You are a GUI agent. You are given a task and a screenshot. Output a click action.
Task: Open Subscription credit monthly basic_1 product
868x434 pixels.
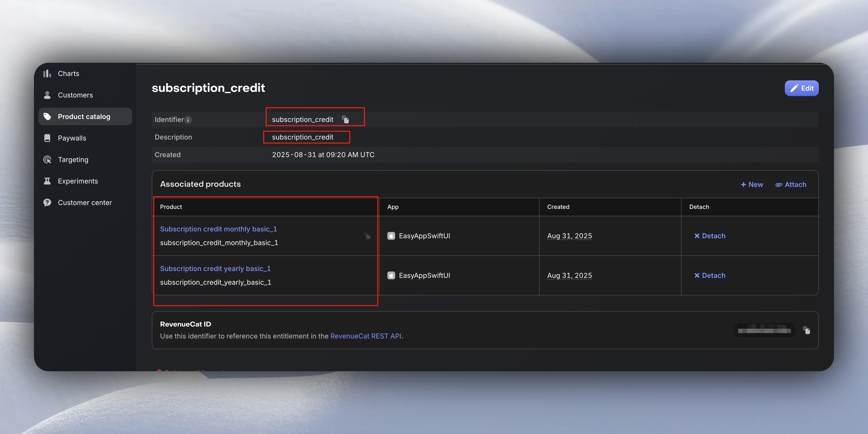pyautogui.click(x=218, y=229)
